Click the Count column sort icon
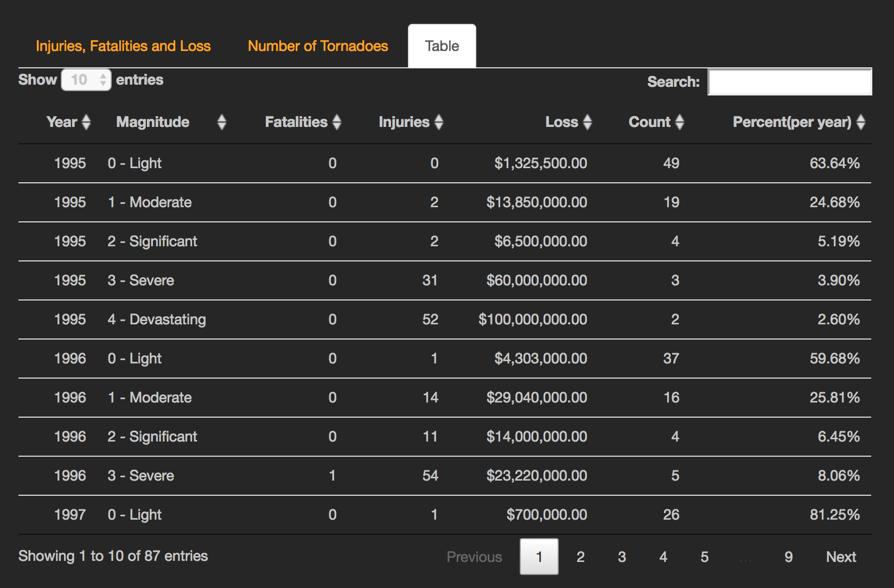Image resolution: width=894 pixels, height=588 pixels. point(679,122)
